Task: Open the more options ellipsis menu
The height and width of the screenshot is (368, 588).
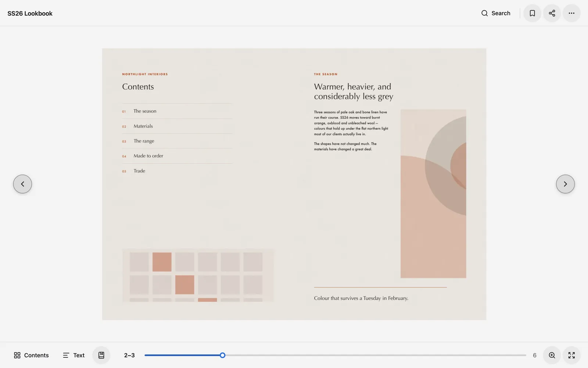Action: (x=571, y=13)
